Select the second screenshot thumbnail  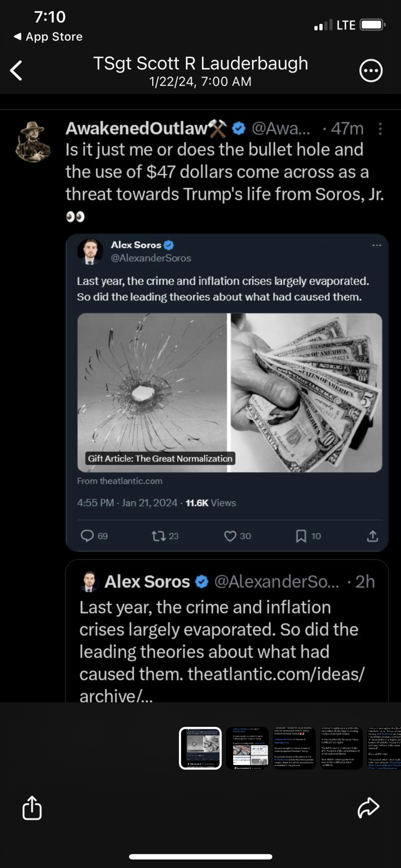pyautogui.click(x=248, y=748)
